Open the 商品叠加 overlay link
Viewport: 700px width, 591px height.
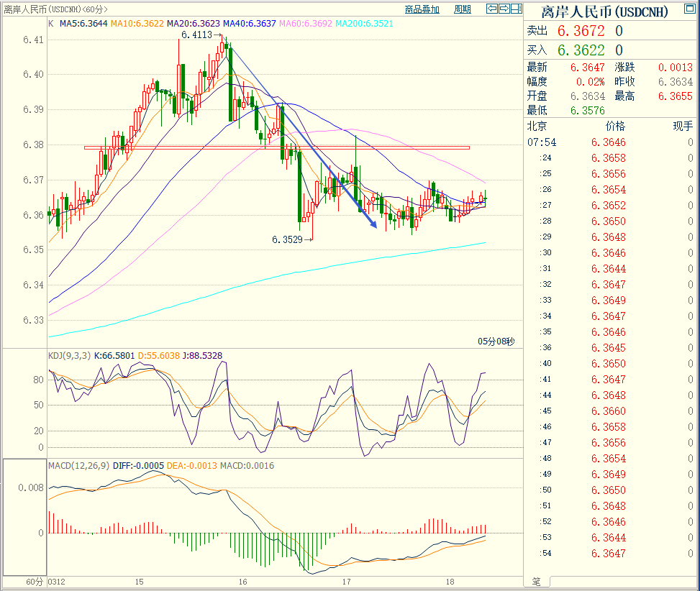422,9
